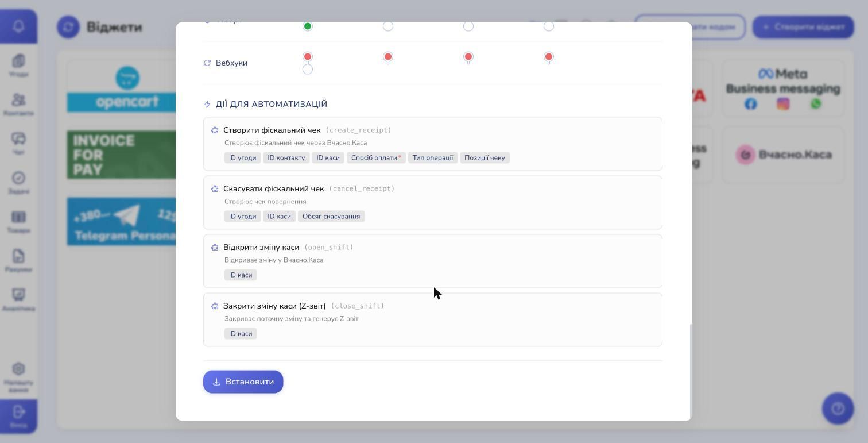Click lightning icon in Дії для автоматизації header
Screen dimensions: 868x443
tap(207, 105)
